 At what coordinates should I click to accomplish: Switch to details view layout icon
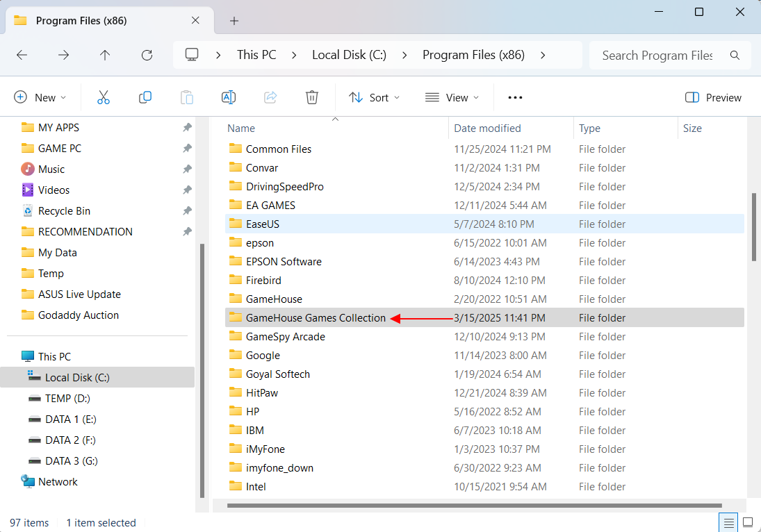coord(728,522)
